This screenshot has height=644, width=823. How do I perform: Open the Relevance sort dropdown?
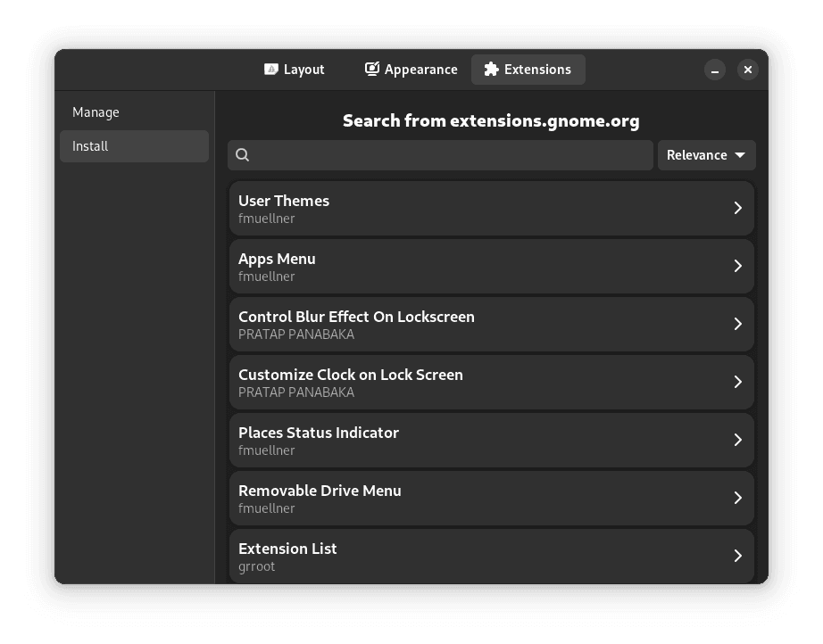[x=706, y=155]
